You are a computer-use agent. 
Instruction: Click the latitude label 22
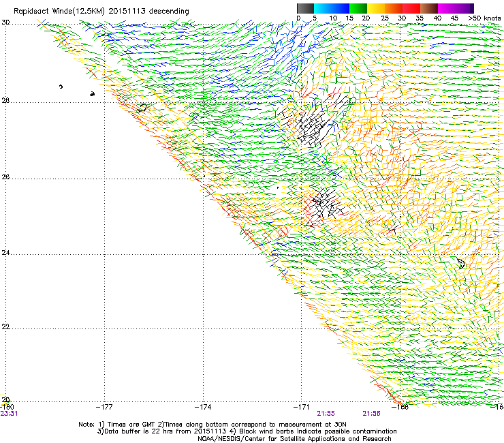click(5, 326)
